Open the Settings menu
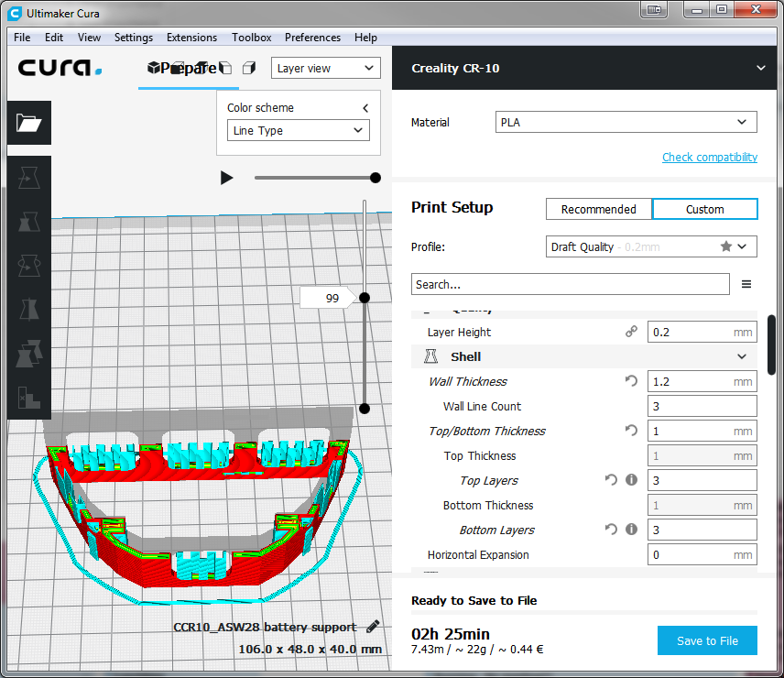The image size is (784, 678). 134,38
